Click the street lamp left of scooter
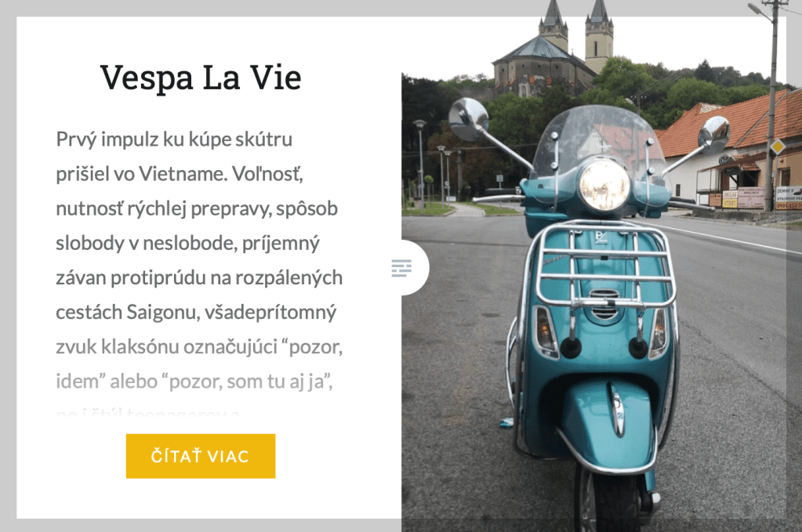This screenshot has width=802, height=532. pyautogui.click(x=420, y=164)
